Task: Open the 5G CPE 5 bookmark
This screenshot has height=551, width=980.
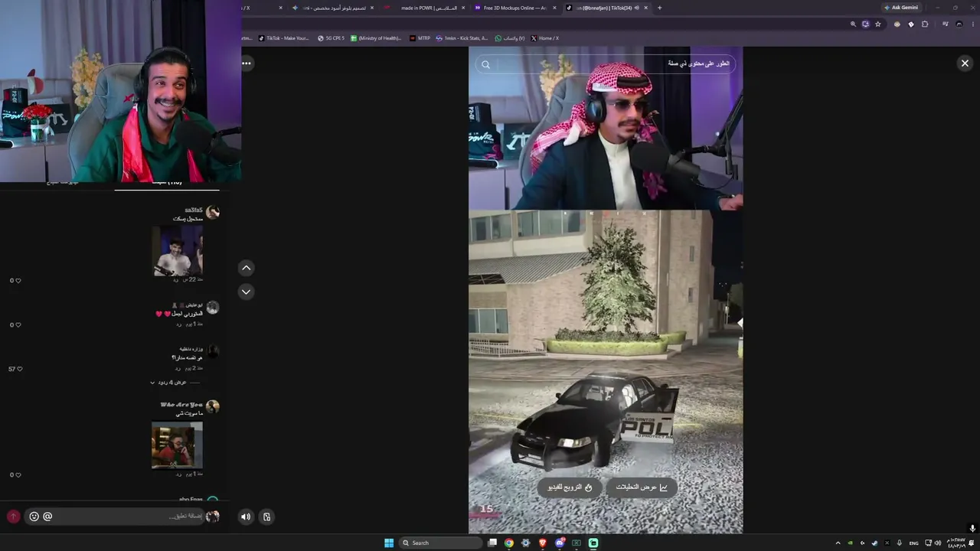Action: tap(332, 37)
